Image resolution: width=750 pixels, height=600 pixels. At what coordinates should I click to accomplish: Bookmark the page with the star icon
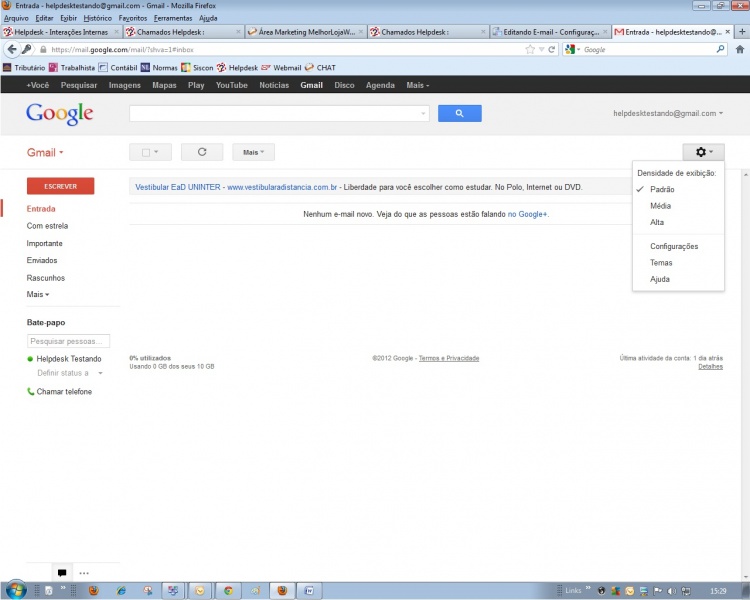point(530,49)
